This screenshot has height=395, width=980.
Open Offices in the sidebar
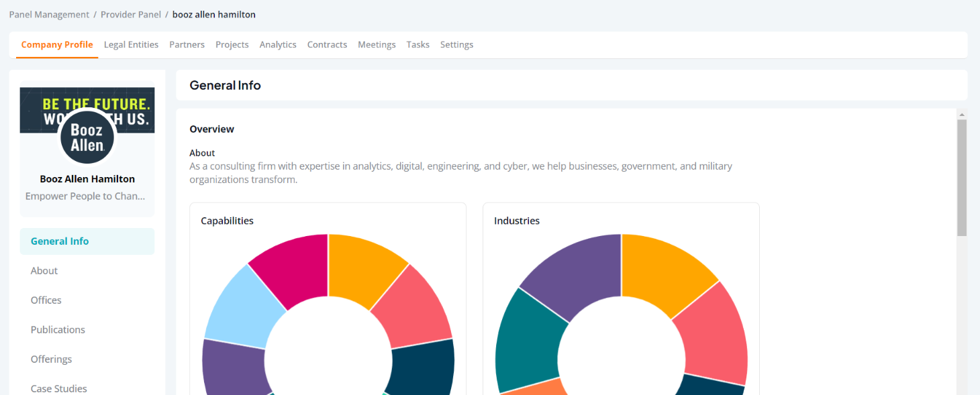(x=46, y=300)
